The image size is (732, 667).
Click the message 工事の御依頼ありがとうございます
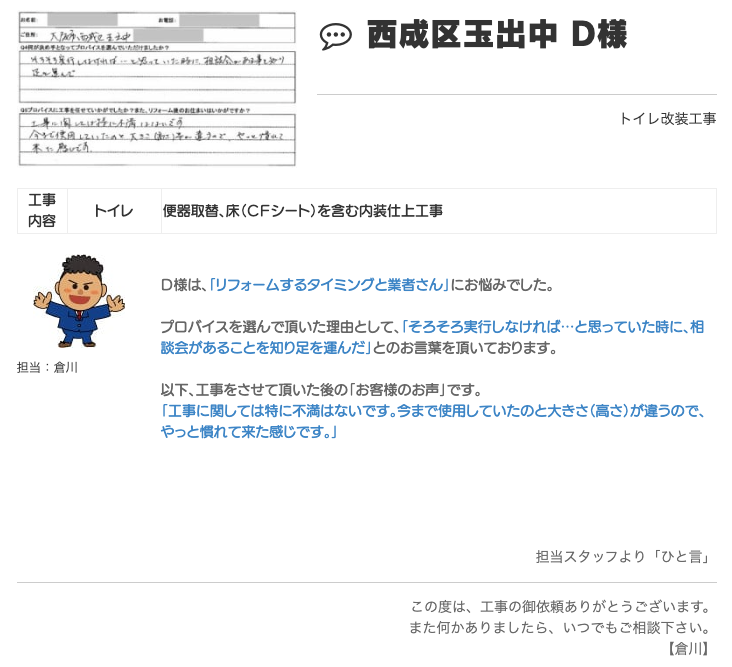560,607
